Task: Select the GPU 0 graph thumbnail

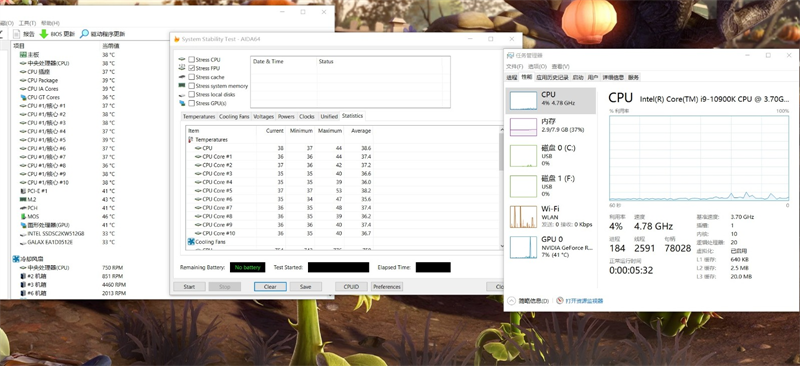Action: [523, 247]
